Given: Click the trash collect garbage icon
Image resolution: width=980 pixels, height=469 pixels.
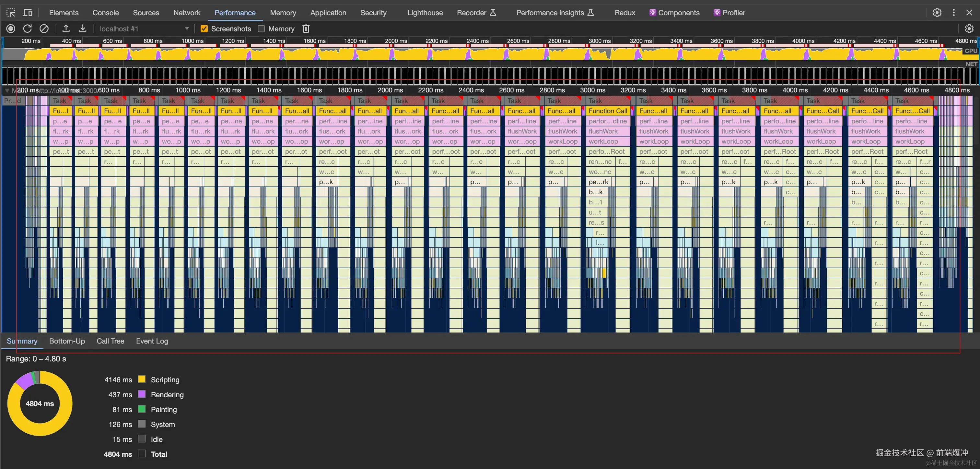Looking at the screenshot, I should (x=306, y=29).
